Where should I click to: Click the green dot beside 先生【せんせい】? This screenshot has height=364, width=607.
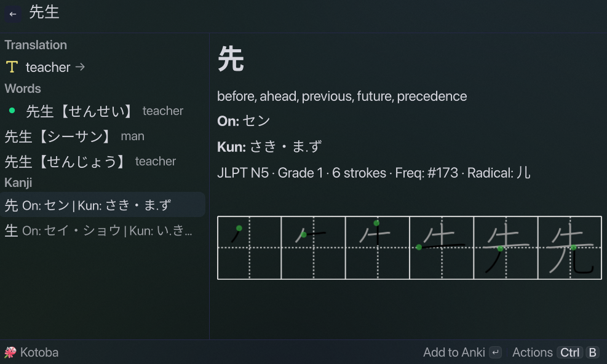pos(12,111)
